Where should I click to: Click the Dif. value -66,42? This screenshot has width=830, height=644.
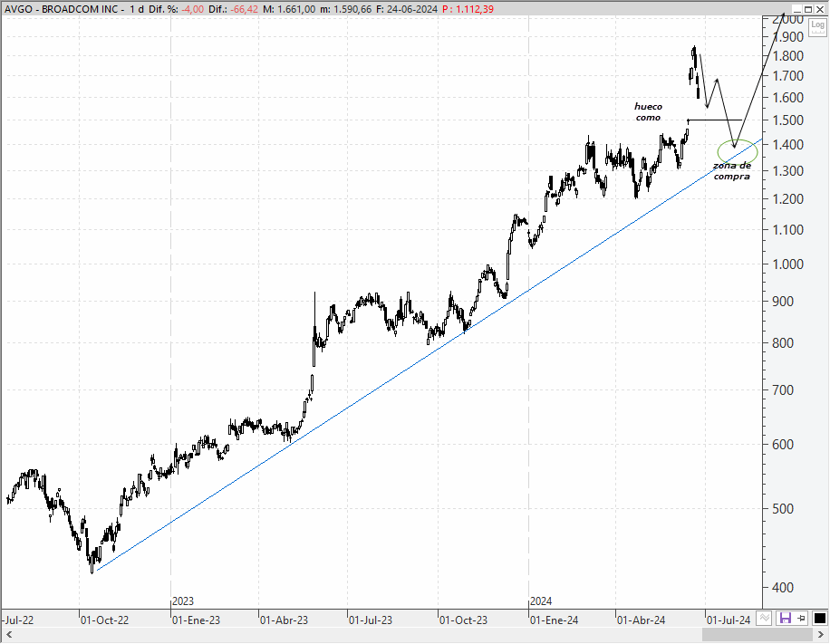[x=245, y=9]
